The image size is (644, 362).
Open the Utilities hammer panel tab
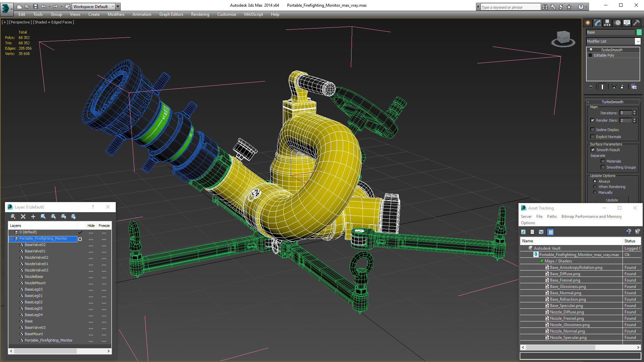(636, 23)
